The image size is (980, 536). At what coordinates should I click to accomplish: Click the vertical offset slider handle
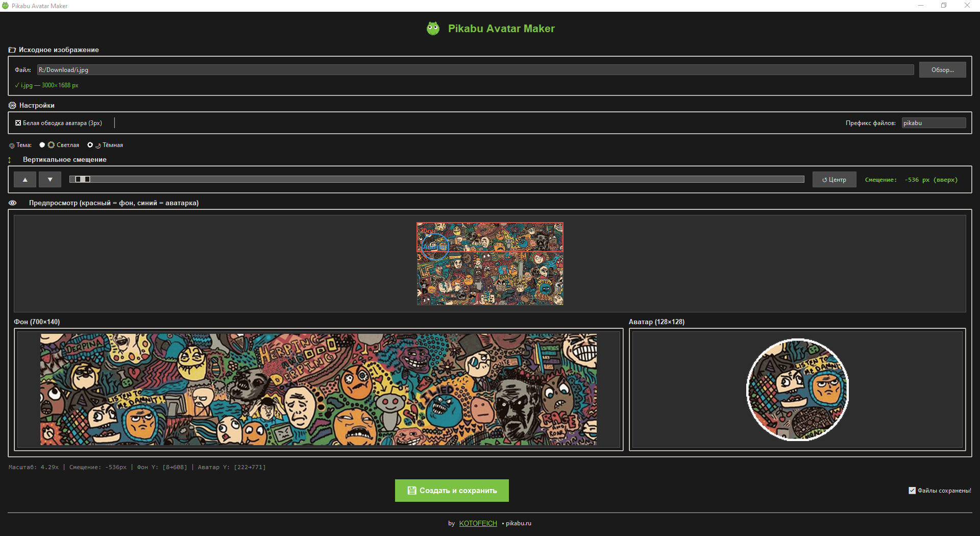coord(81,179)
